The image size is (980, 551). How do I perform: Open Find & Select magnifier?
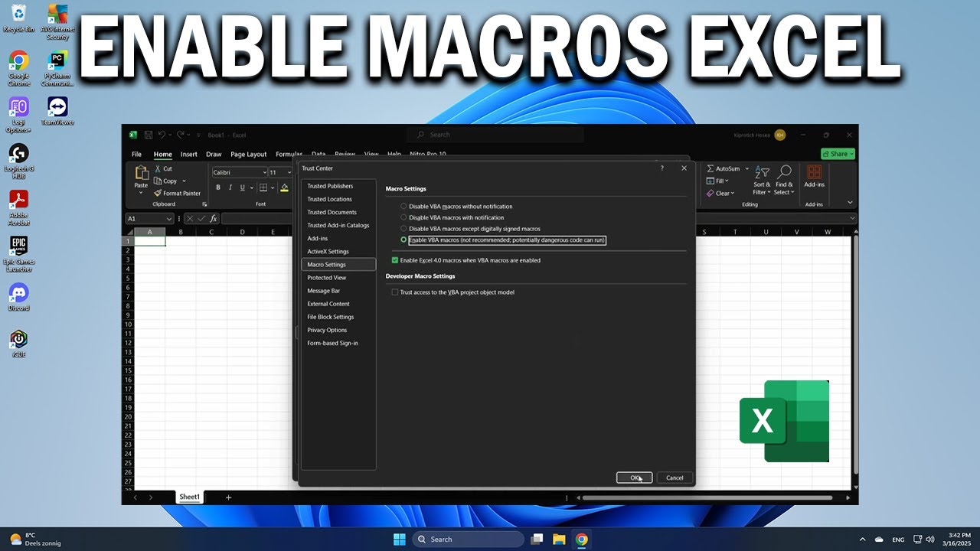784,181
